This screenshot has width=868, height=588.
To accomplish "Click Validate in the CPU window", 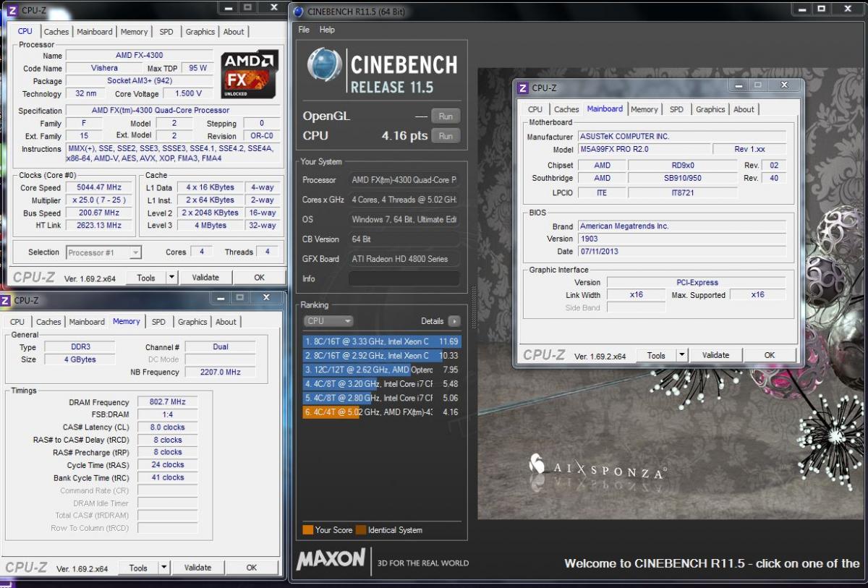I will pos(205,277).
